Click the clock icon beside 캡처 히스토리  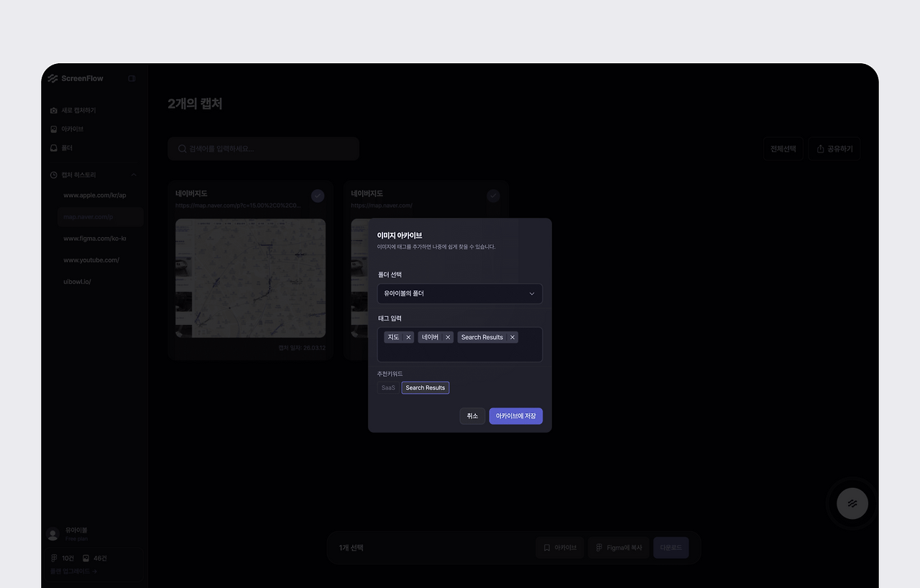pos(53,175)
